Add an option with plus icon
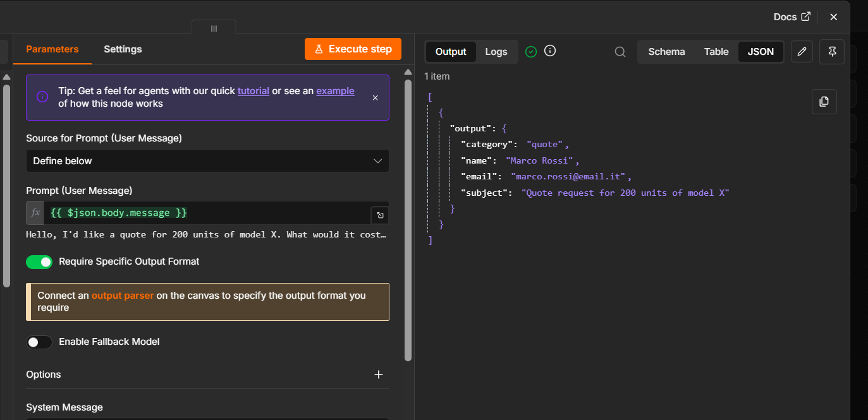This screenshot has height=420, width=868. coord(379,375)
